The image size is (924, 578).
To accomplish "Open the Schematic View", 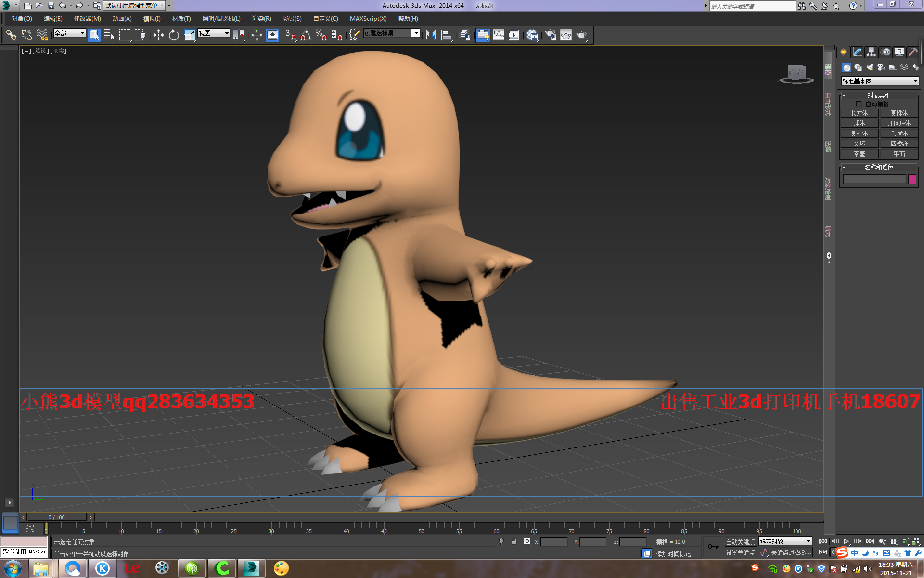I will (x=514, y=35).
